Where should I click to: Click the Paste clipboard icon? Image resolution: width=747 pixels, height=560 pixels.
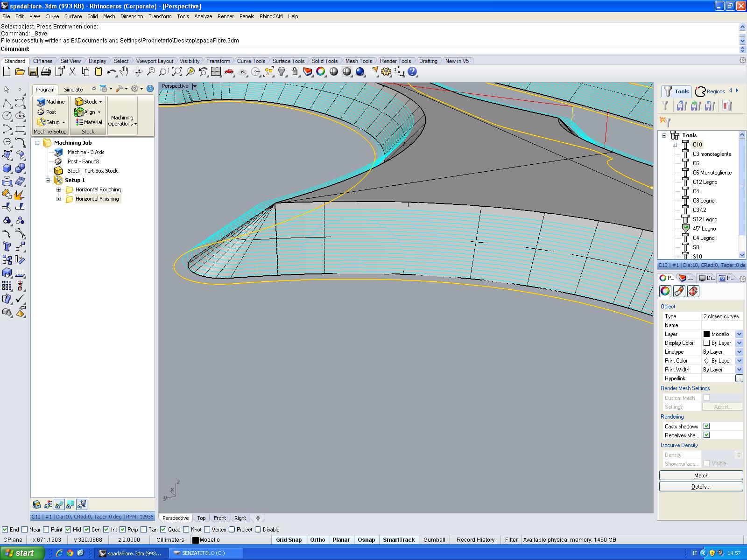pyautogui.click(x=99, y=71)
